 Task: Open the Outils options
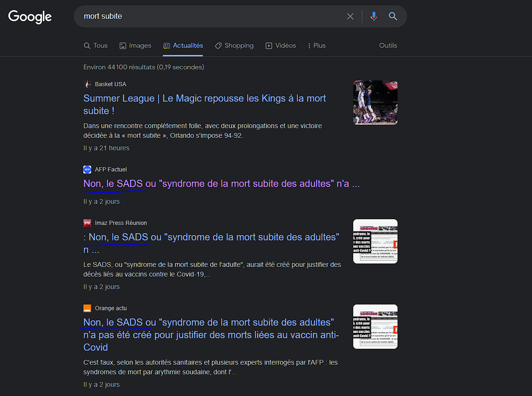pos(388,45)
